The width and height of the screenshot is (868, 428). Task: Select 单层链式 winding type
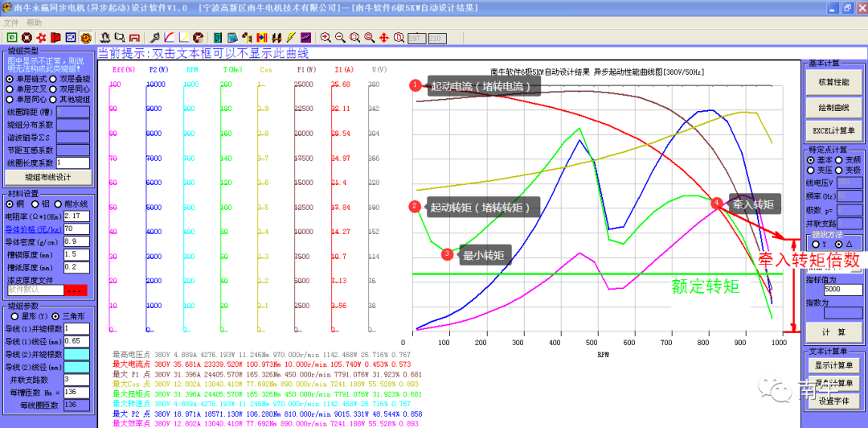pos(26,80)
